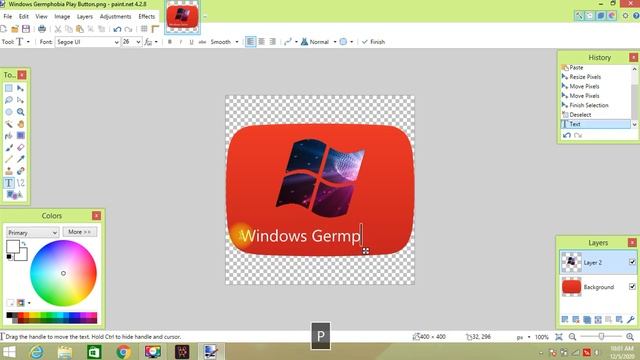Click Duplicate Layer icon in Layers panel

[x=587, y=319]
